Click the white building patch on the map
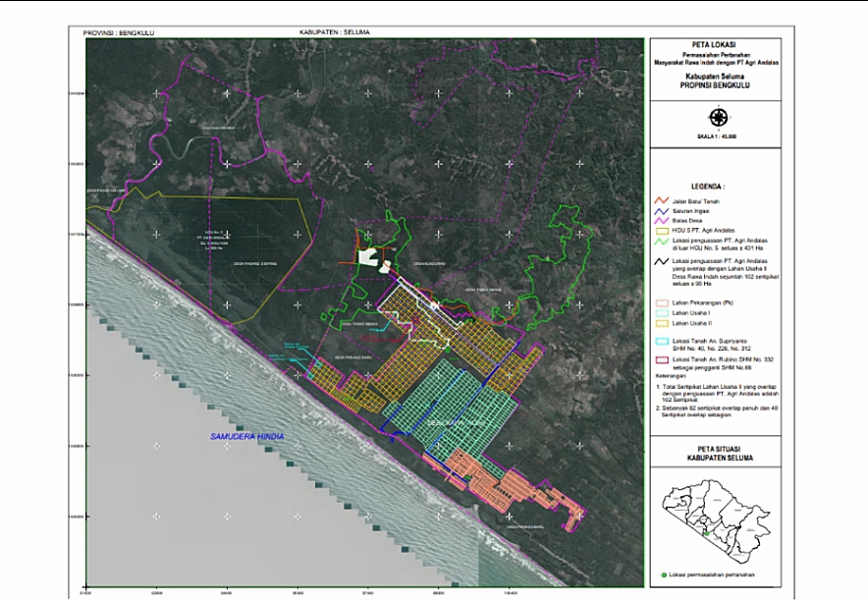This screenshot has width=868, height=600. (370, 258)
